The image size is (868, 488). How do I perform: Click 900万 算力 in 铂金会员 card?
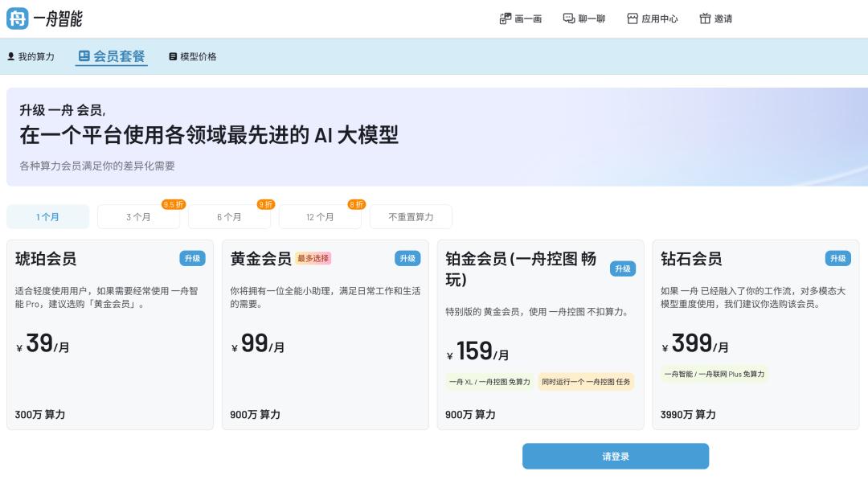point(470,414)
